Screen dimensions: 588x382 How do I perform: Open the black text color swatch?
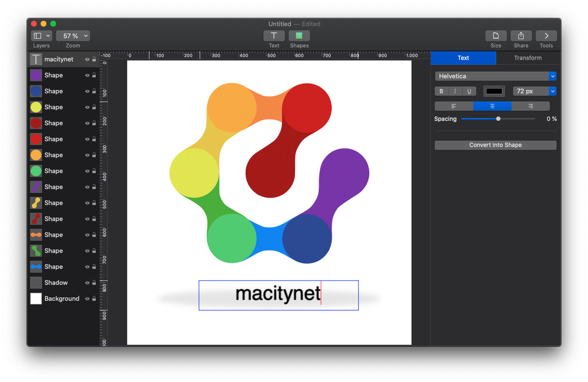pos(494,91)
